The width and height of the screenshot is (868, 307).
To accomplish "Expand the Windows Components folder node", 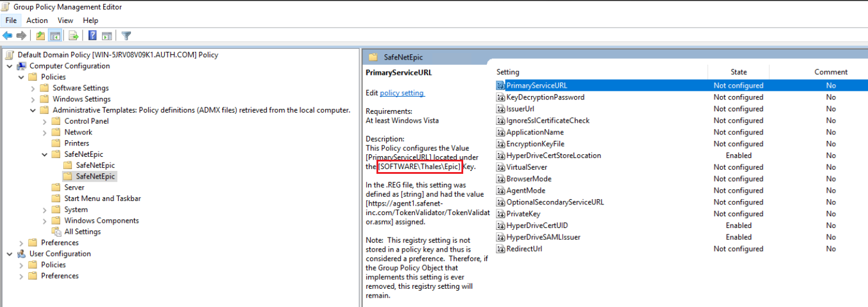I will [x=45, y=221].
